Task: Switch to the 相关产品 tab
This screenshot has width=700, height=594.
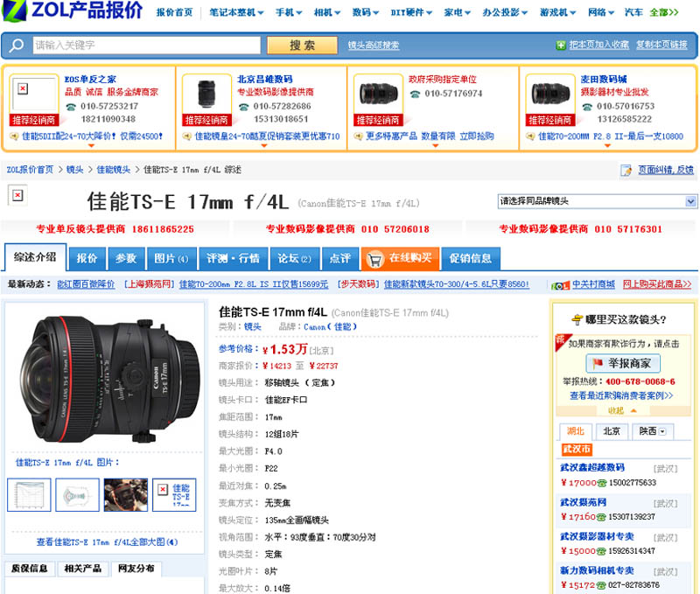Action: [82, 569]
